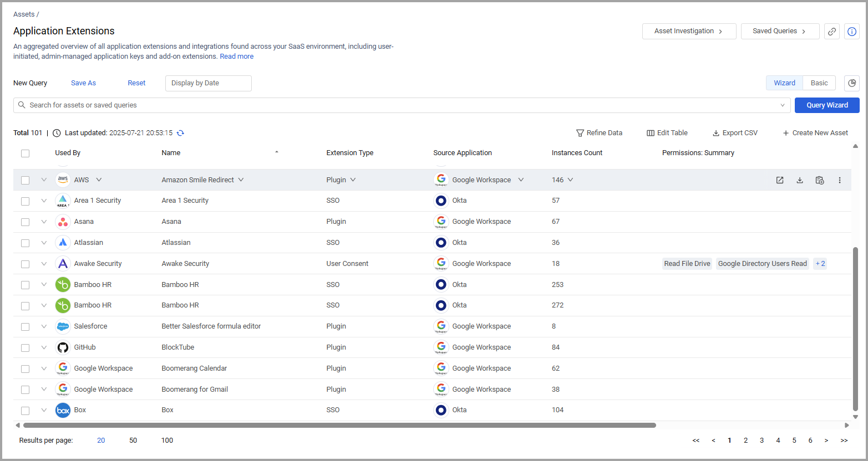This screenshot has height=461, width=868.
Task: Click the clock icon beside Last updated
Action: [57, 133]
